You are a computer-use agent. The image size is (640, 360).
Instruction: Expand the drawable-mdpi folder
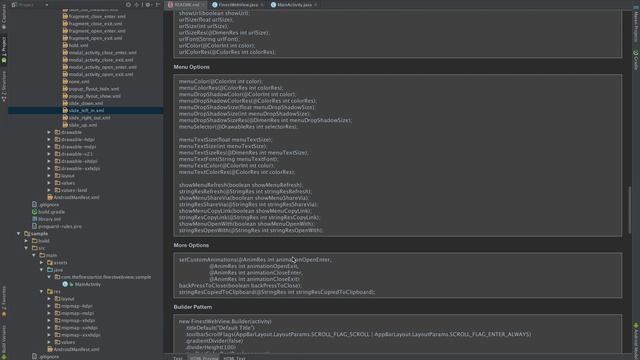(x=49, y=147)
